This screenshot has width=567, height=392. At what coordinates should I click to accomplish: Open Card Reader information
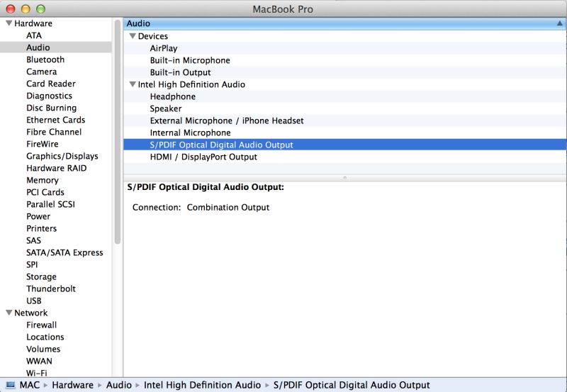coord(51,84)
